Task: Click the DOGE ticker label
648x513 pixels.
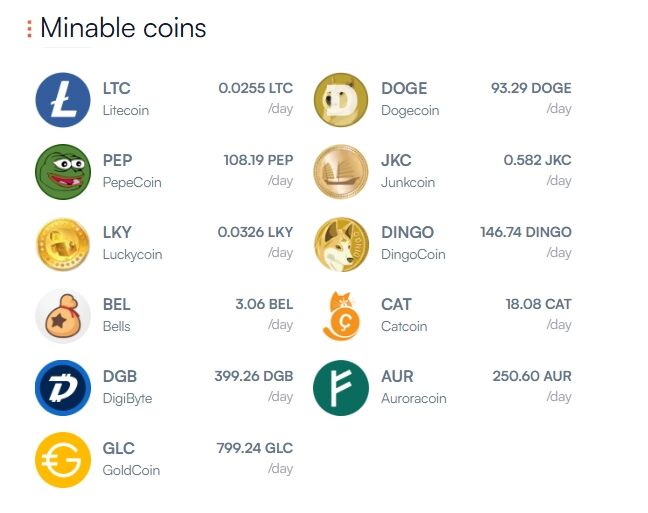Action: tap(404, 88)
